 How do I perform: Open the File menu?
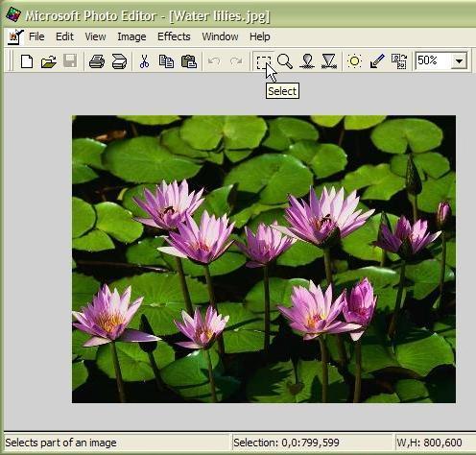[x=36, y=36]
